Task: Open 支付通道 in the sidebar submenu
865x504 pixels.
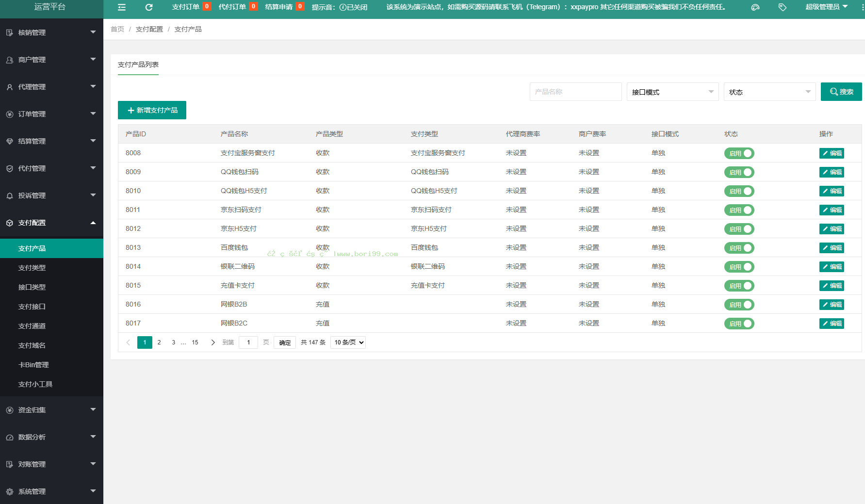Action: [51, 326]
